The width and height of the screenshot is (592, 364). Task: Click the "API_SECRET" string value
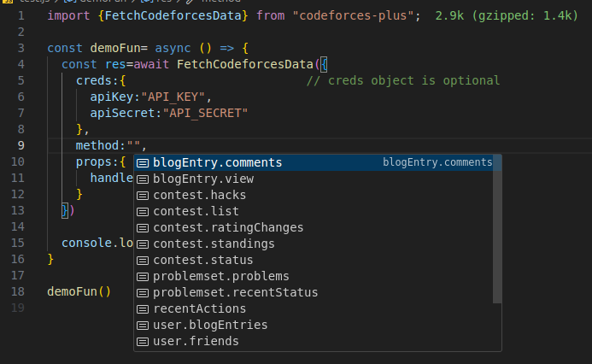click(x=205, y=114)
